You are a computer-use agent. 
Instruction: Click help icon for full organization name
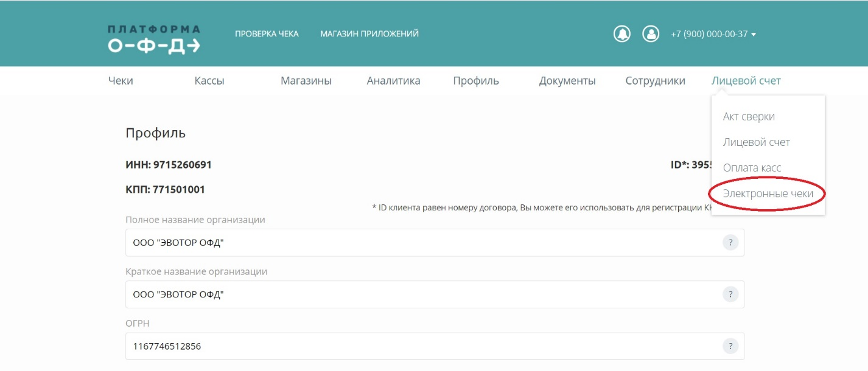click(730, 243)
